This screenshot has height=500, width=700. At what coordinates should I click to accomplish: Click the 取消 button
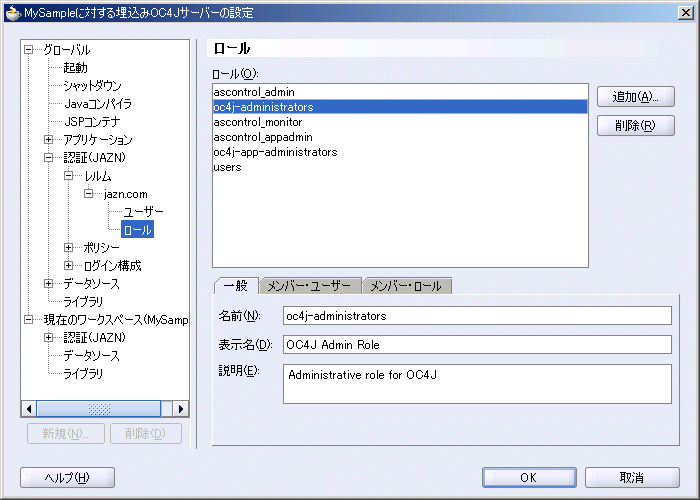coord(632,478)
